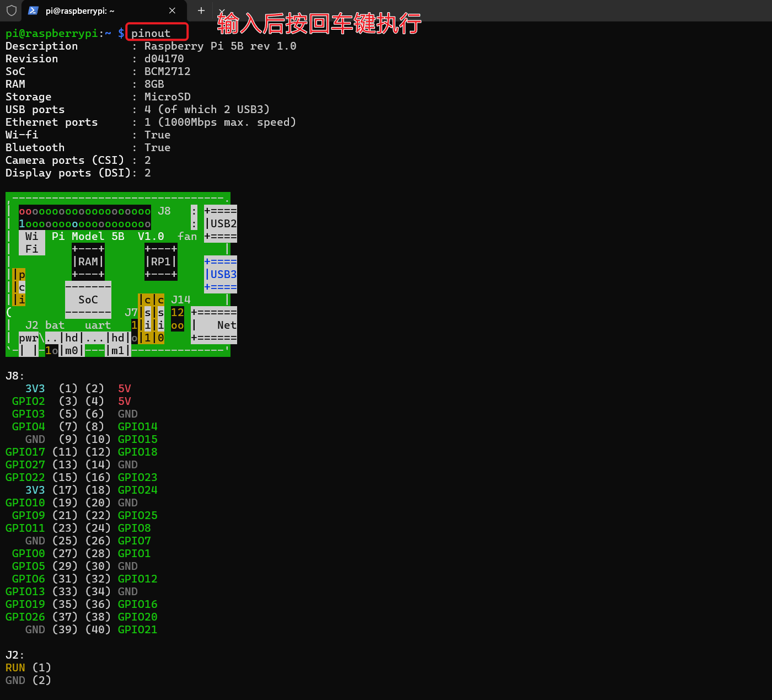Click the pin number (40) text
772x700 pixels.
point(98,629)
